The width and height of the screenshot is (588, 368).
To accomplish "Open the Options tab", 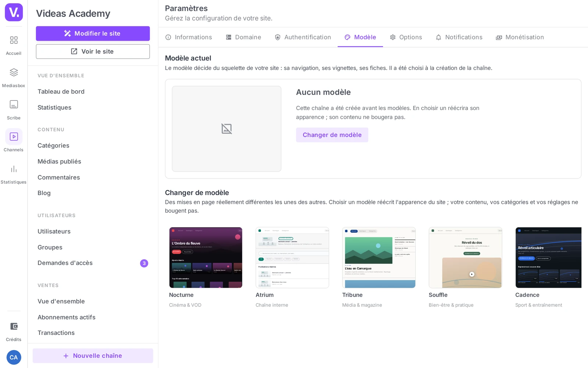I will 406,37.
